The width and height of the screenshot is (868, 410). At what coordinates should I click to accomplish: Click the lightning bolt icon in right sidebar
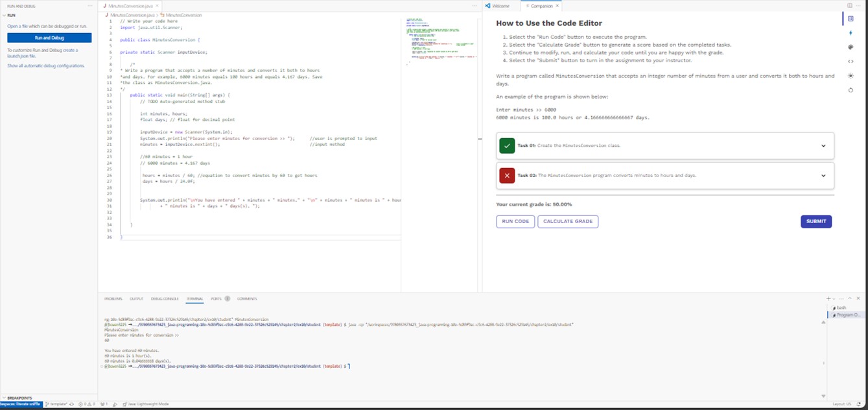click(x=850, y=32)
